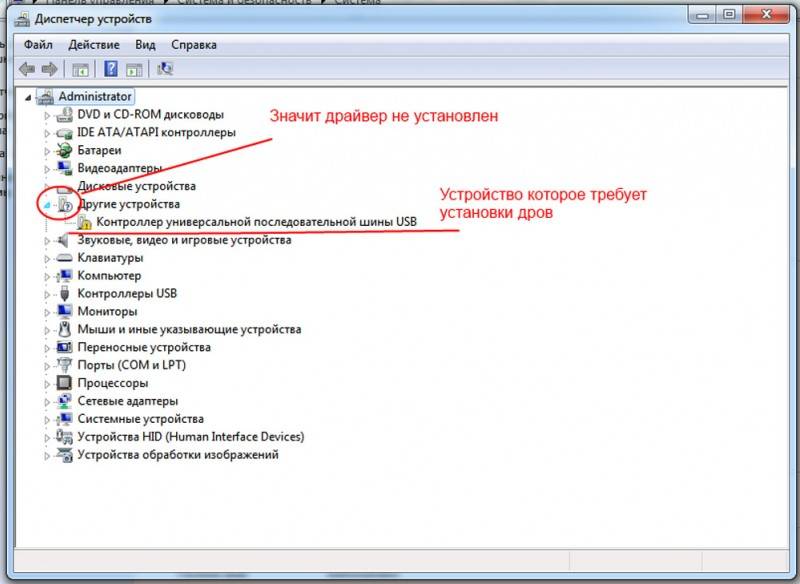Open the Действие menu
The width and height of the screenshot is (800, 584).
(94, 45)
